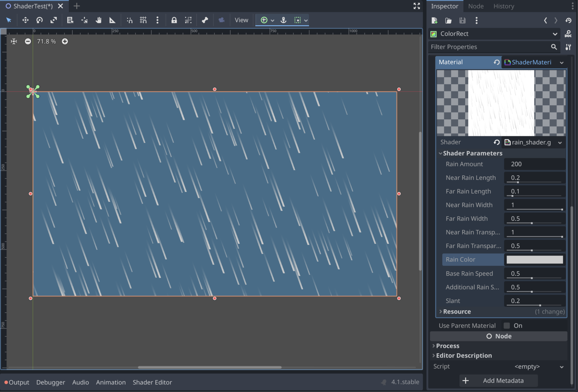The image size is (578, 392).
Task: Toggle smart snap in toolbar
Action: coord(130,20)
